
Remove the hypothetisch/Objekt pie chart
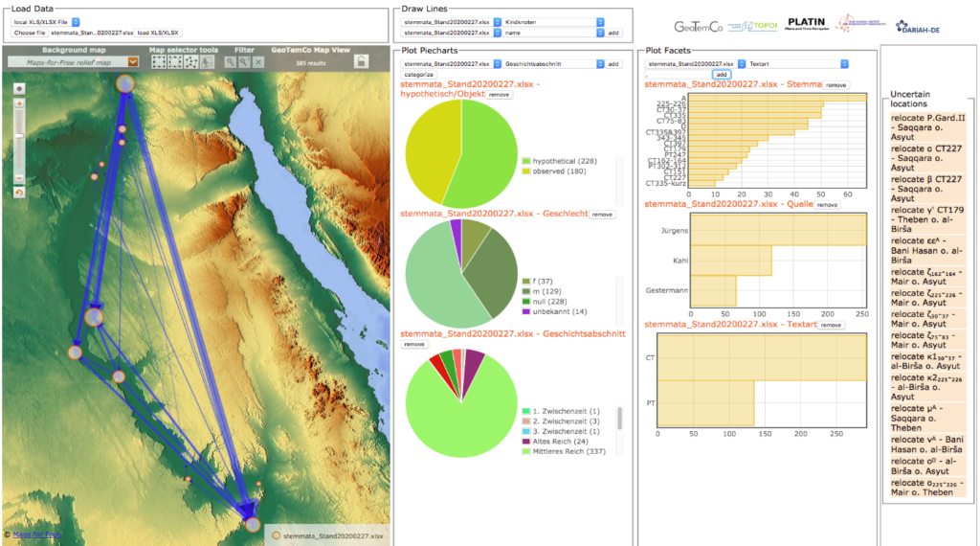pyautogui.click(x=498, y=95)
